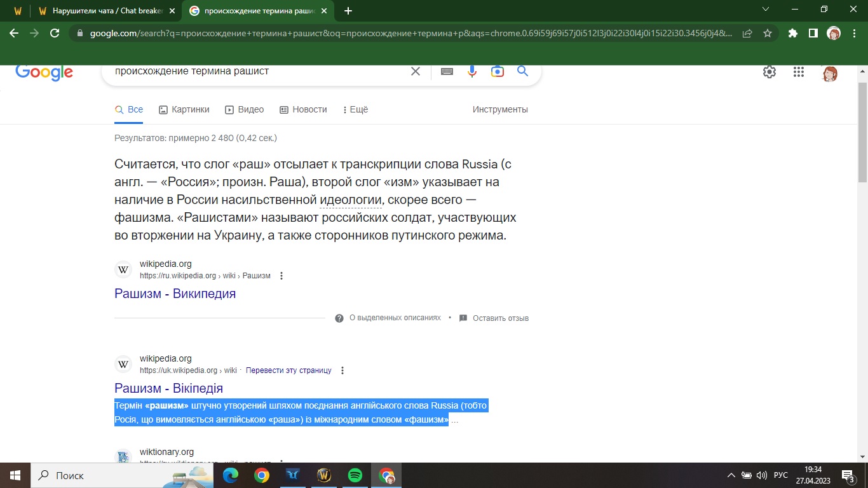Open Chrome tab search dropdown
The height and width of the screenshot is (488, 868).
pyautogui.click(x=765, y=10)
